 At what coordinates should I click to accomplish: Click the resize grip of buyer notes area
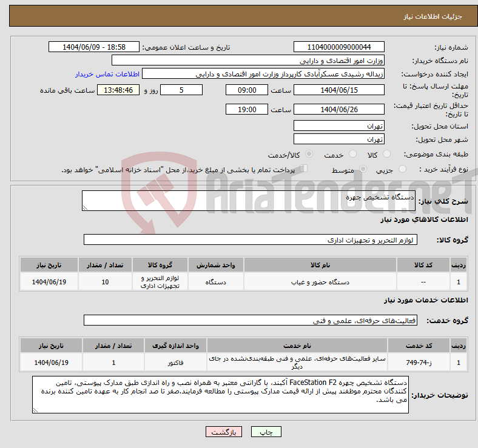(x=35, y=410)
